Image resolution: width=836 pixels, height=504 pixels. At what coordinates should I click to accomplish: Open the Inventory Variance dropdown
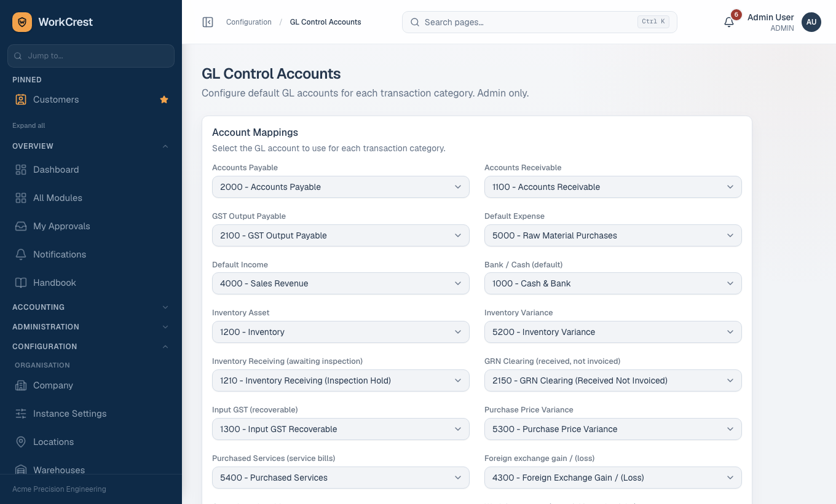613,332
